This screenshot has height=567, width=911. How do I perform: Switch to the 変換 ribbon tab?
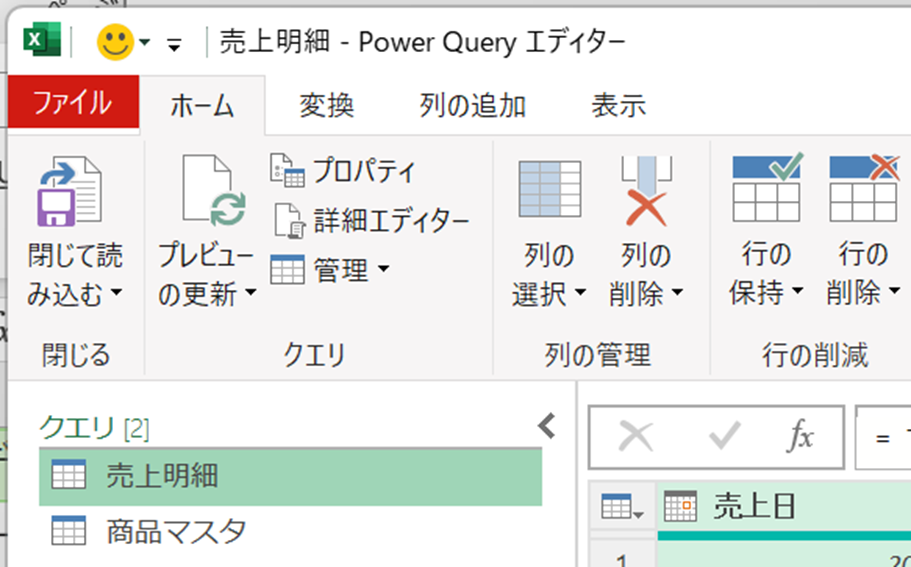pos(327,106)
